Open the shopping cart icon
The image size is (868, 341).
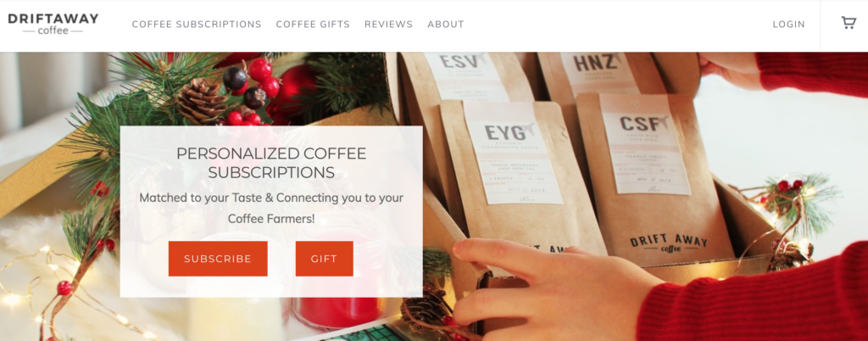849,23
